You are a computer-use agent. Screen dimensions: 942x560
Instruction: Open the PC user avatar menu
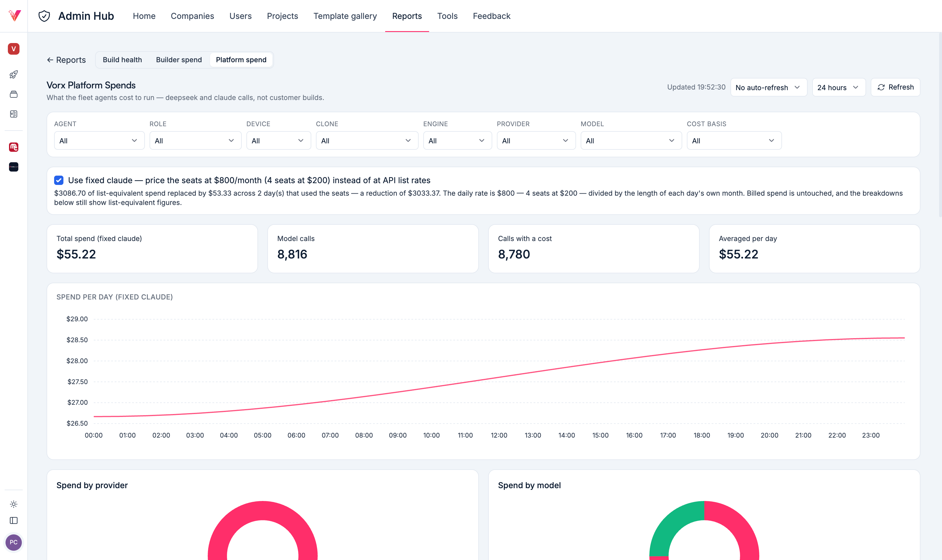tap(14, 542)
